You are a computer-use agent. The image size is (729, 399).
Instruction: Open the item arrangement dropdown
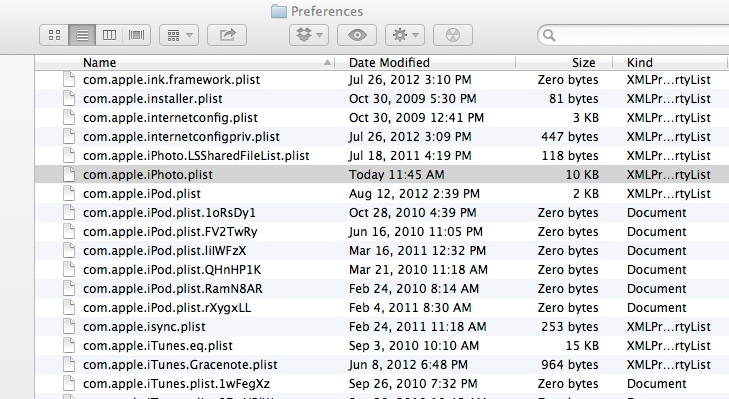tap(179, 35)
